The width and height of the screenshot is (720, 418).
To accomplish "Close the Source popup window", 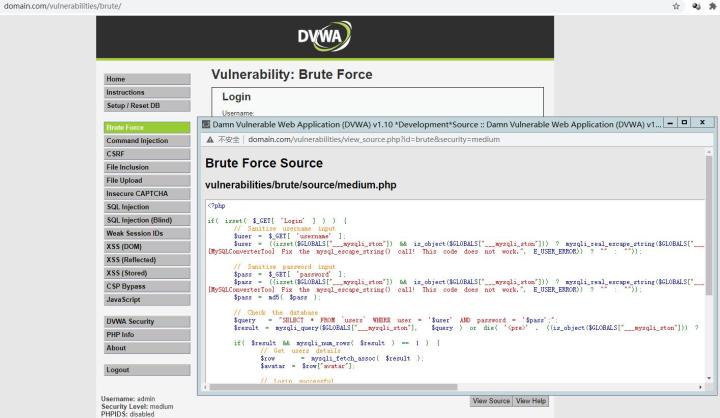I will (x=702, y=123).
